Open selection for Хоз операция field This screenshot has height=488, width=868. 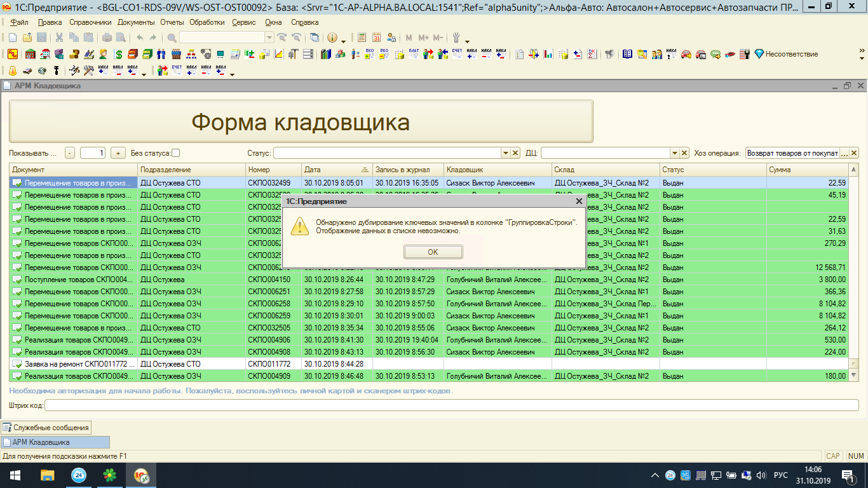click(x=844, y=153)
